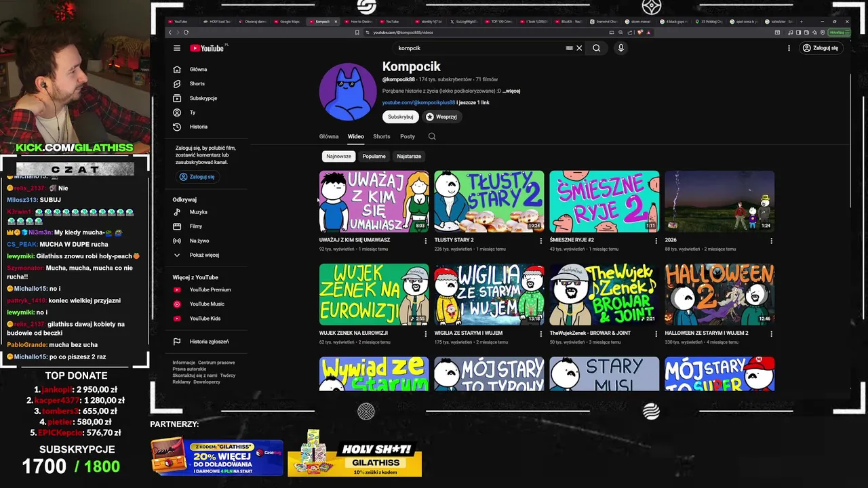This screenshot has height=488, width=868.
Task: Open options menu for HALLOWEEN ZE STARYM I WUJEM 2
Action: tap(771, 334)
